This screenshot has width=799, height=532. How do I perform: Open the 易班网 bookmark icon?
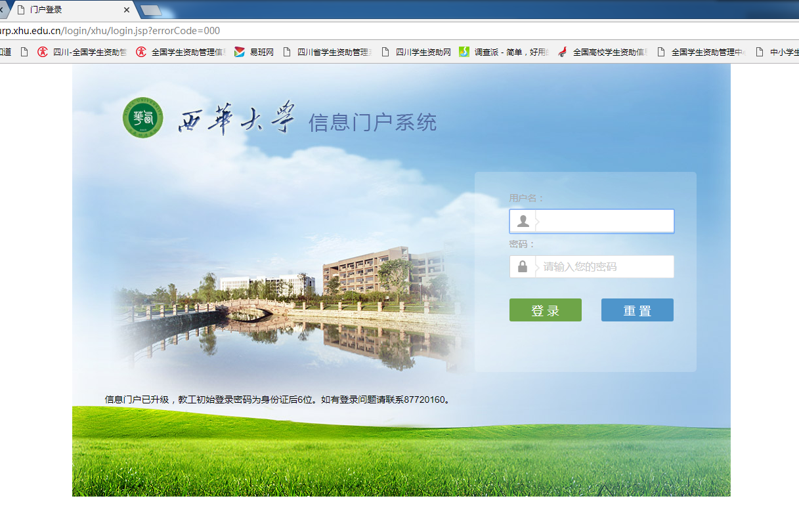[x=240, y=52]
